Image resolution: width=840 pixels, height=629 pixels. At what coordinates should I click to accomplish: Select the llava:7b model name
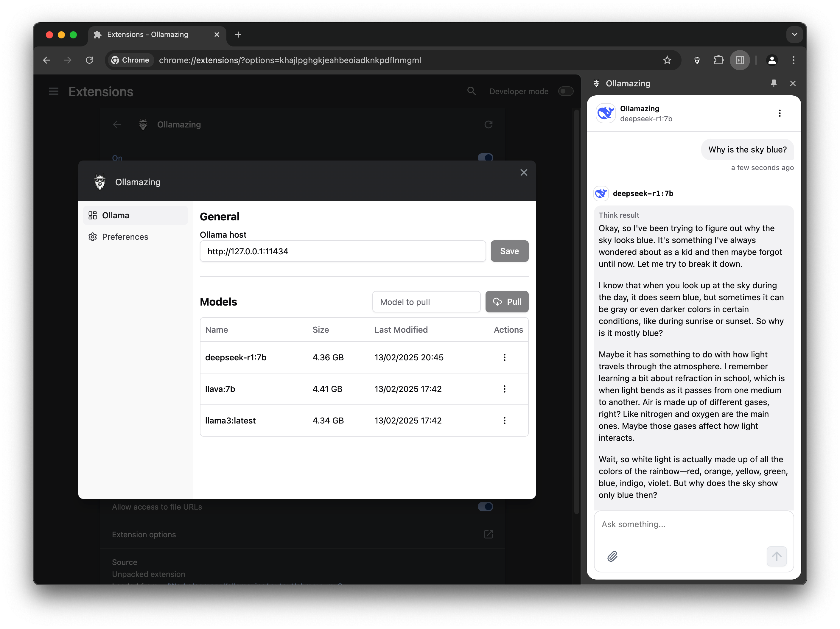[220, 389]
